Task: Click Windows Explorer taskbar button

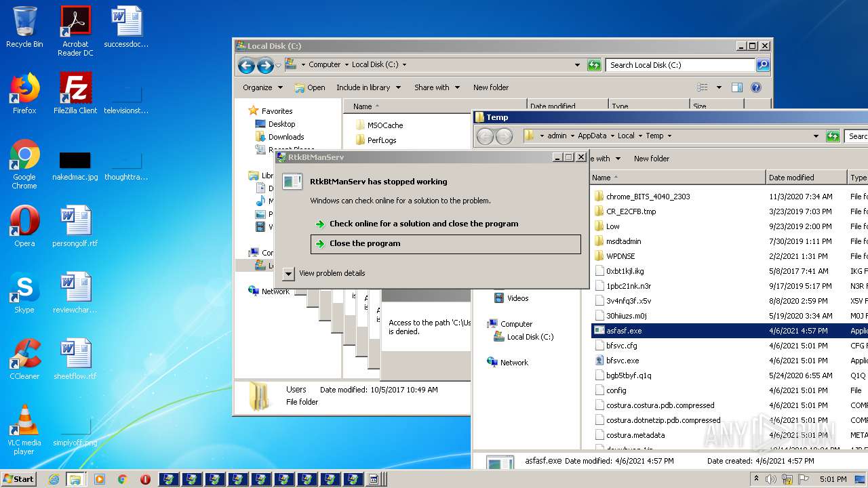Action: coord(75,479)
